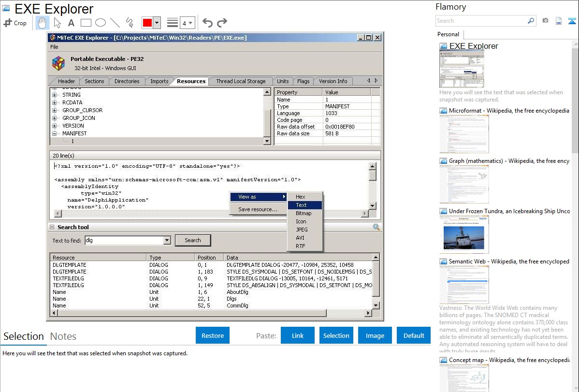Screen dimensions: 579x392
Task: Collapse the MANIFEST resource node
Action: 54,134
